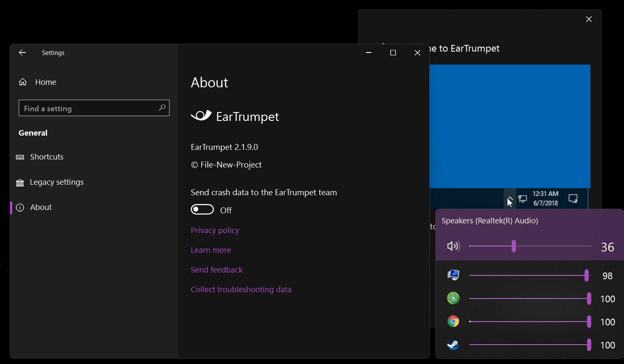The height and width of the screenshot is (364, 624).
Task: Click the System Sounds monitor icon
Action: pos(453,275)
